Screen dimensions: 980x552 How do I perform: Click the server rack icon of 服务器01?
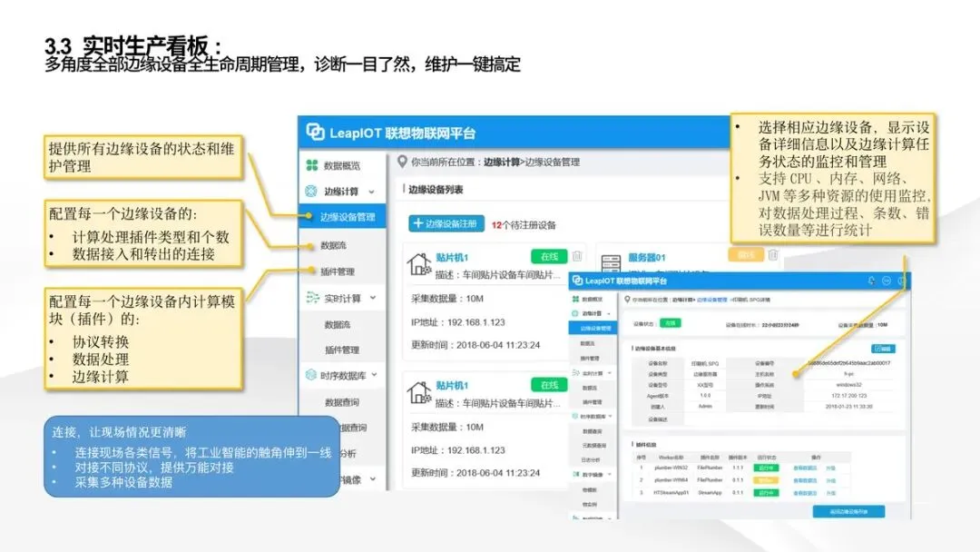click(x=612, y=262)
